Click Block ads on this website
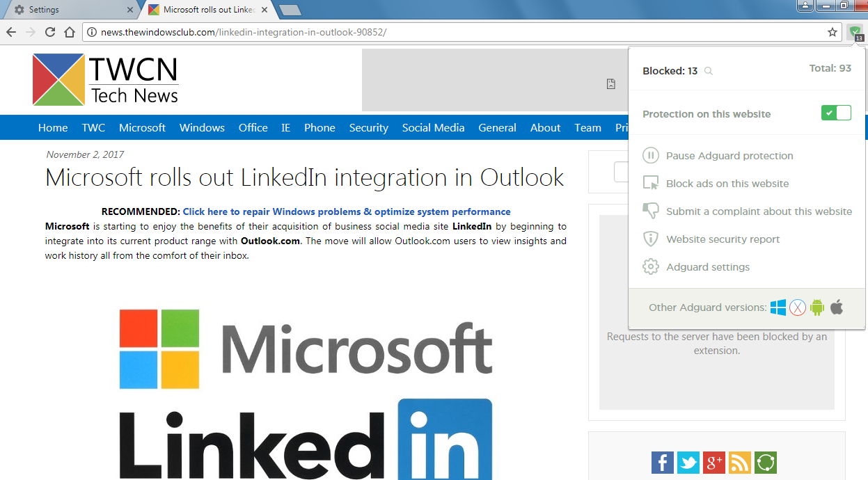The width and height of the screenshot is (868, 480). click(727, 184)
